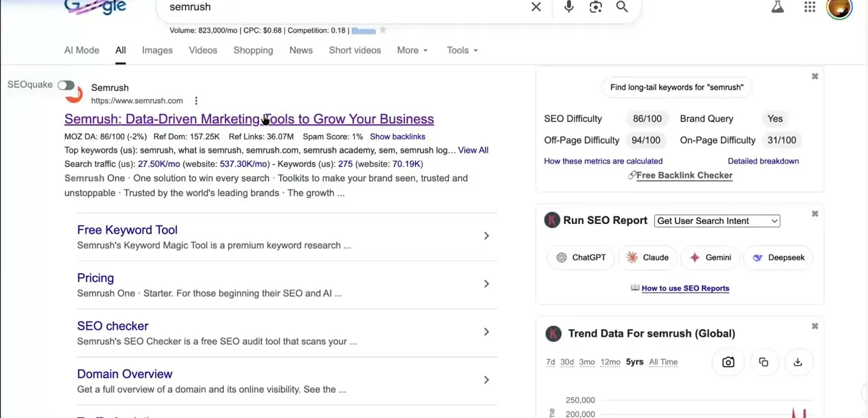Open the Semrush Data-Driven Marketing Tools result
868x418 pixels.
(249, 119)
